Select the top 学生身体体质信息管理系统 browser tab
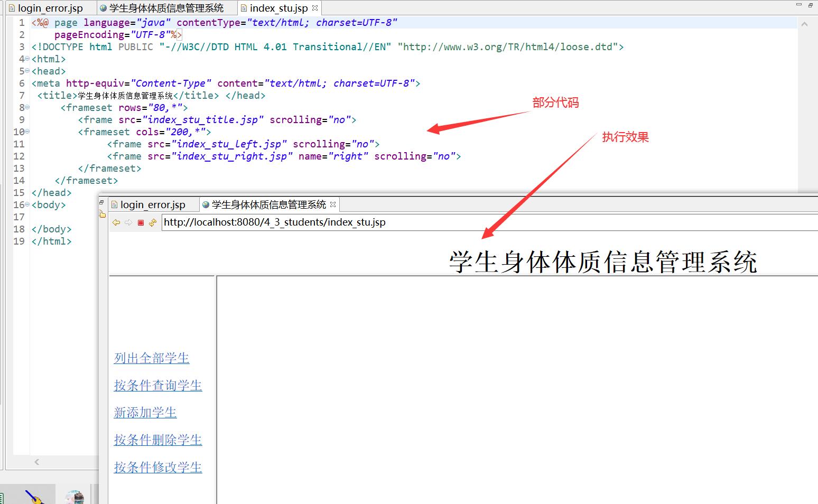Screen dimensions: 818x504 click(x=166, y=8)
